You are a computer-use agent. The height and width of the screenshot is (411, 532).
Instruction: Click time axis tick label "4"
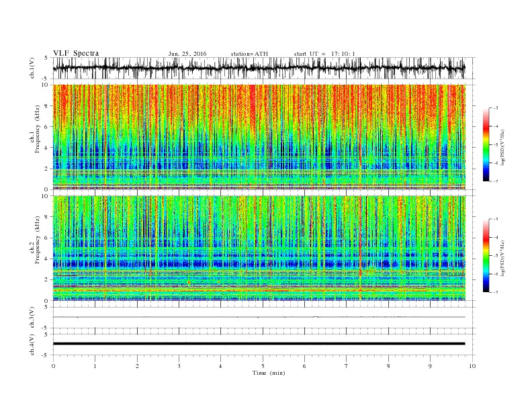220,366
